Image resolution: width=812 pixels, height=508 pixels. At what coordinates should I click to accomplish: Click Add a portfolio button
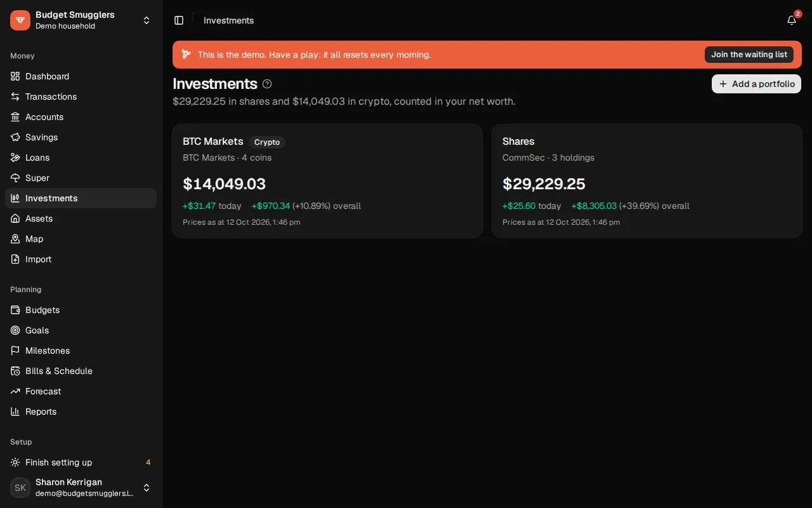[756, 84]
